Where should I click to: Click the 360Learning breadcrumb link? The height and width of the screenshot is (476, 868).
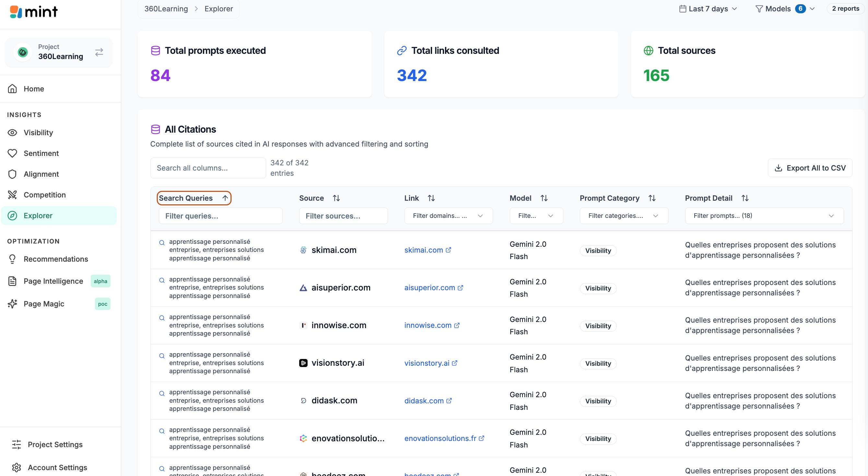point(166,9)
